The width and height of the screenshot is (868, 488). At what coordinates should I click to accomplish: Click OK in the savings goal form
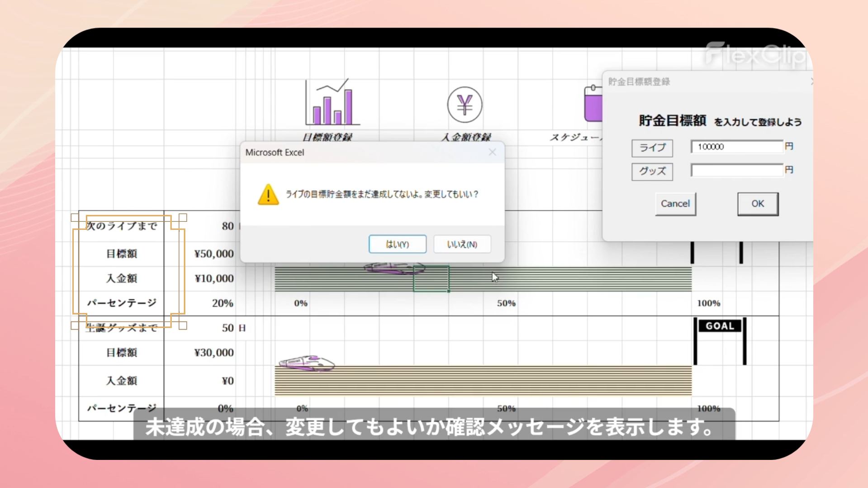tap(758, 204)
